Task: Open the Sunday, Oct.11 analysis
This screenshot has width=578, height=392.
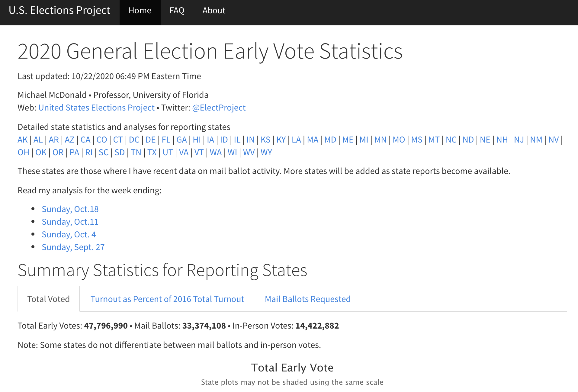Action: (x=70, y=221)
